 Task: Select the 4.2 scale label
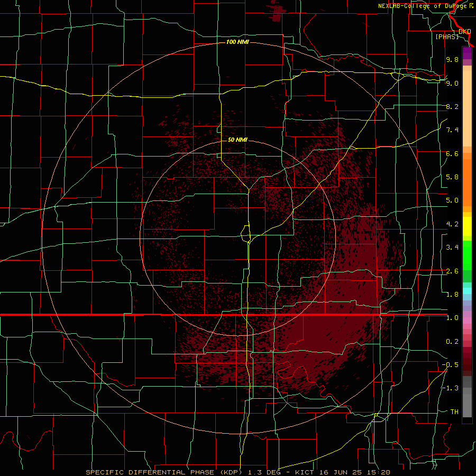[452, 224]
